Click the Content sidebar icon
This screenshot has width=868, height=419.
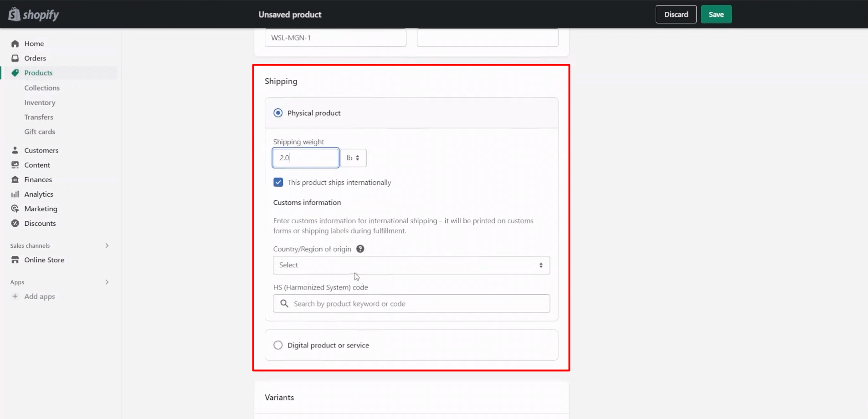coord(15,165)
